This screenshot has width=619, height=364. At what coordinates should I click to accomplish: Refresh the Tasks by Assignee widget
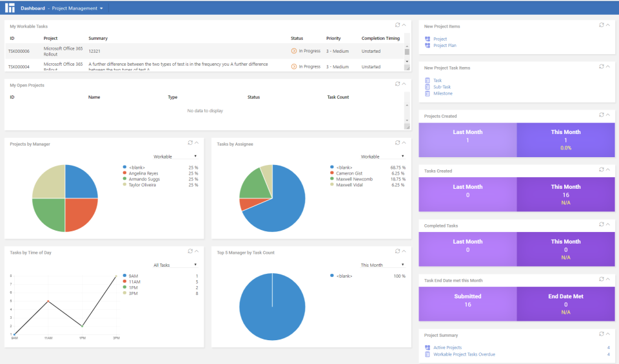pos(398,142)
